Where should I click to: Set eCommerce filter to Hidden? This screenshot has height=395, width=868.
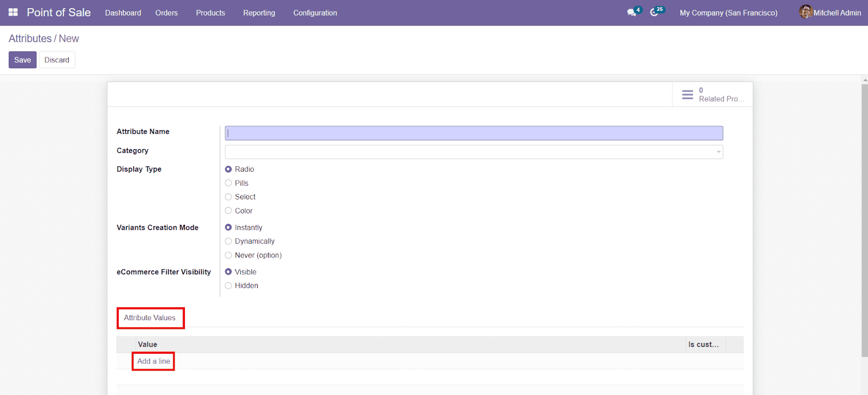click(x=228, y=286)
